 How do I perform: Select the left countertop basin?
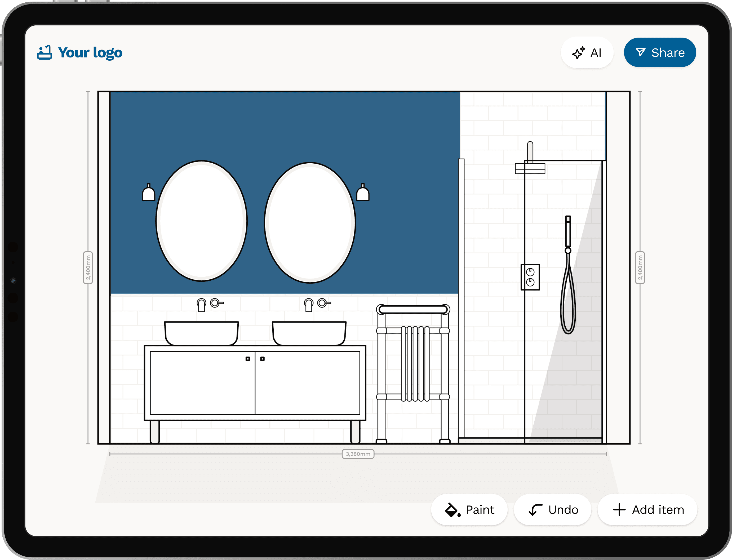point(201,333)
